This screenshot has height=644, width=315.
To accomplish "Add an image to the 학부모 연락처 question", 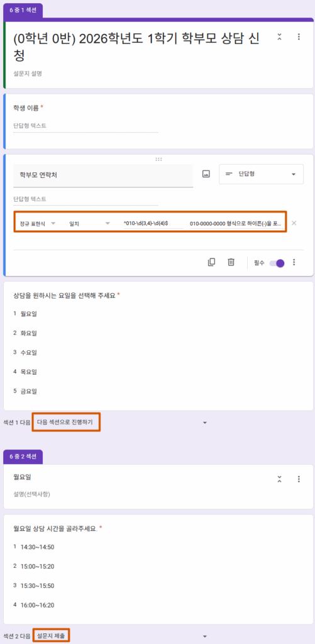I will [206, 174].
